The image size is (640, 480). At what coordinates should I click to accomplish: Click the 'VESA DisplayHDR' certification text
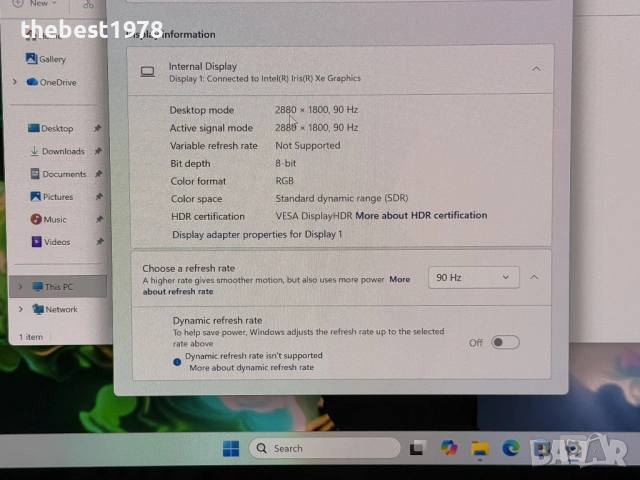[313, 216]
